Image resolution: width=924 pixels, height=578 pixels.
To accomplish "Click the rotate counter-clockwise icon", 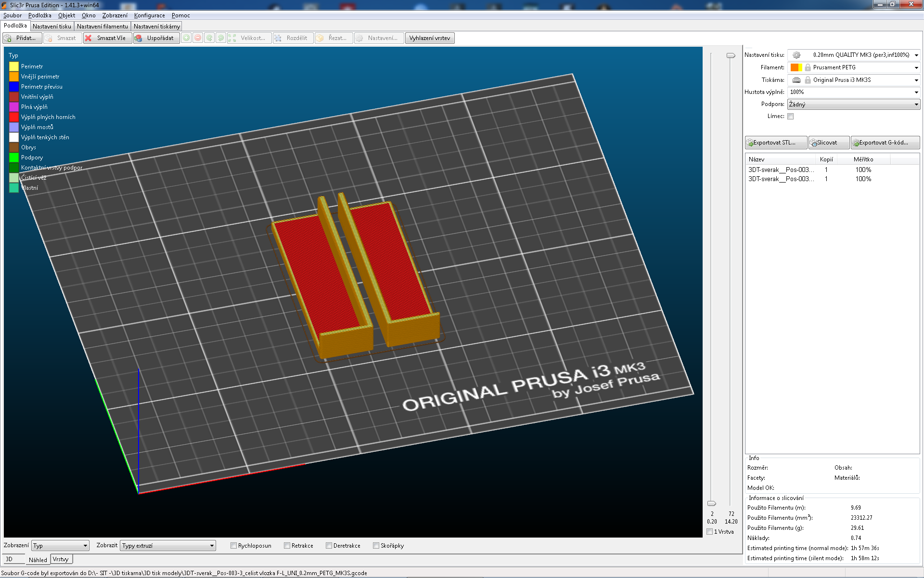I will (x=209, y=38).
